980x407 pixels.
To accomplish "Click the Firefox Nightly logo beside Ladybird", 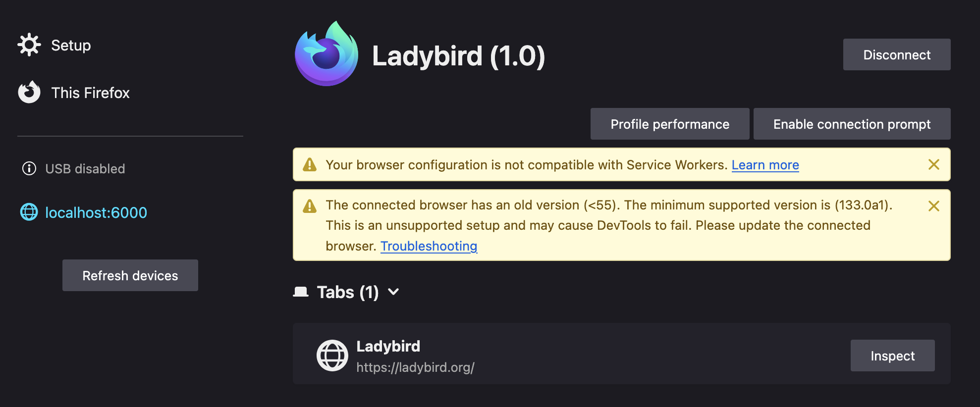I will (x=327, y=54).
